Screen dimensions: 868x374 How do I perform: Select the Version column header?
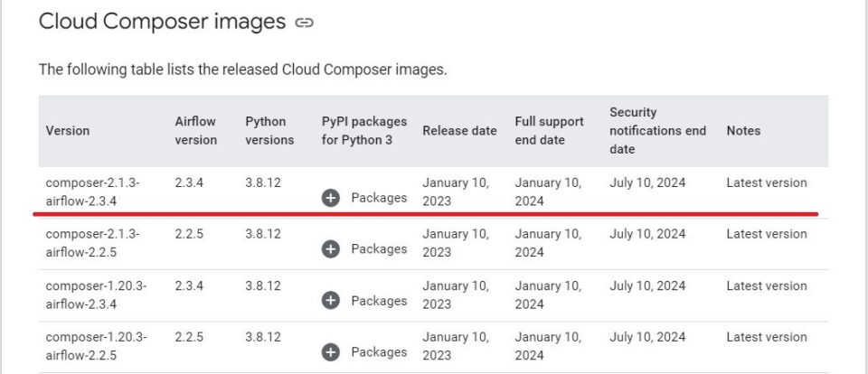tap(68, 131)
